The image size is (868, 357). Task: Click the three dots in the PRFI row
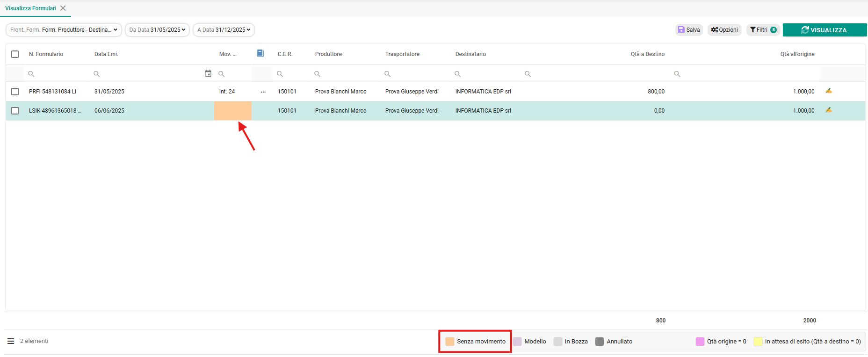tap(263, 92)
